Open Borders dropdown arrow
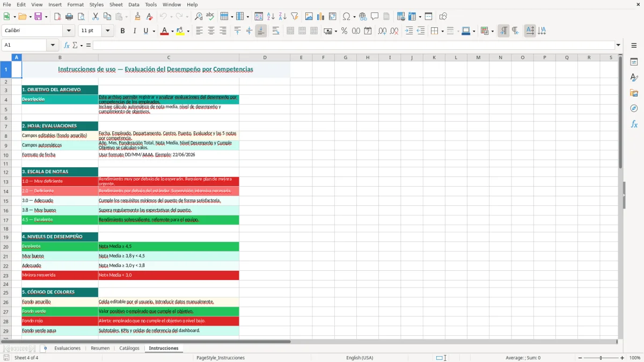 pyautogui.click(x=442, y=31)
